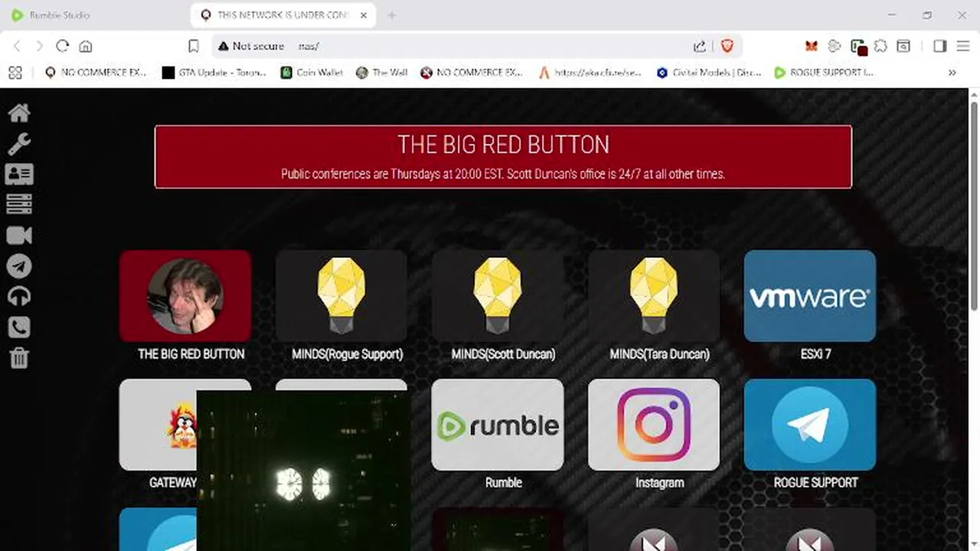The width and height of the screenshot is (980, 551).
Task: Open the MINDS(Scott Duncan) lightbulb tile
Action: [x=498, y=295]
